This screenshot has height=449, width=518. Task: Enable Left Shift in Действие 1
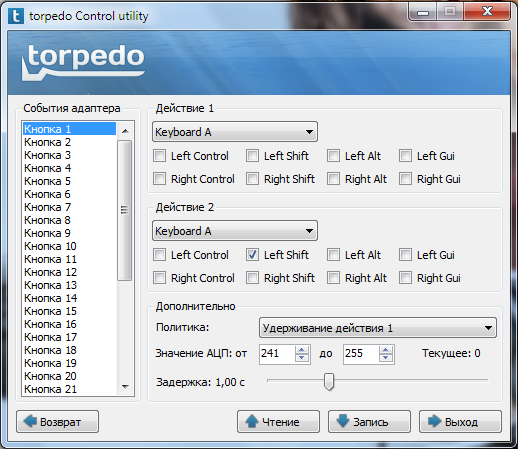[x=252, y=156]
